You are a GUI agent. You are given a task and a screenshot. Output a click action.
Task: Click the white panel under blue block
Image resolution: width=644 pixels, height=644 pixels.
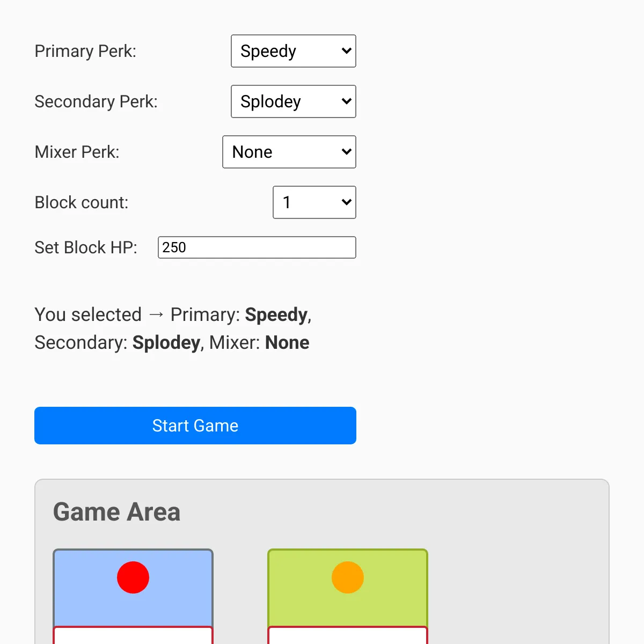pos(133,636)
